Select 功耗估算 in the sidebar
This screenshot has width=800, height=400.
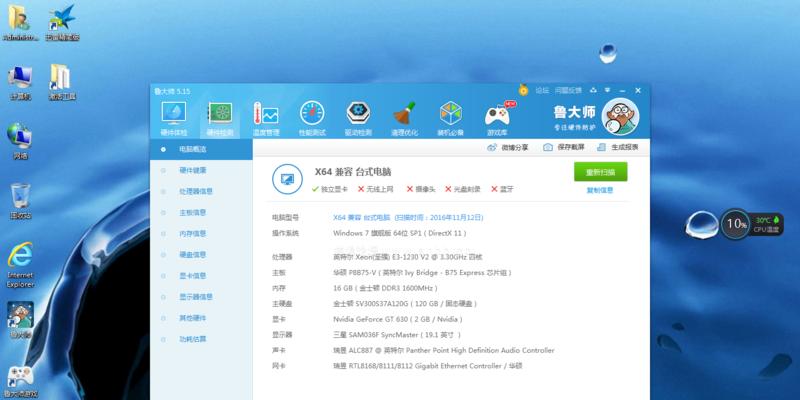(201, 339)
